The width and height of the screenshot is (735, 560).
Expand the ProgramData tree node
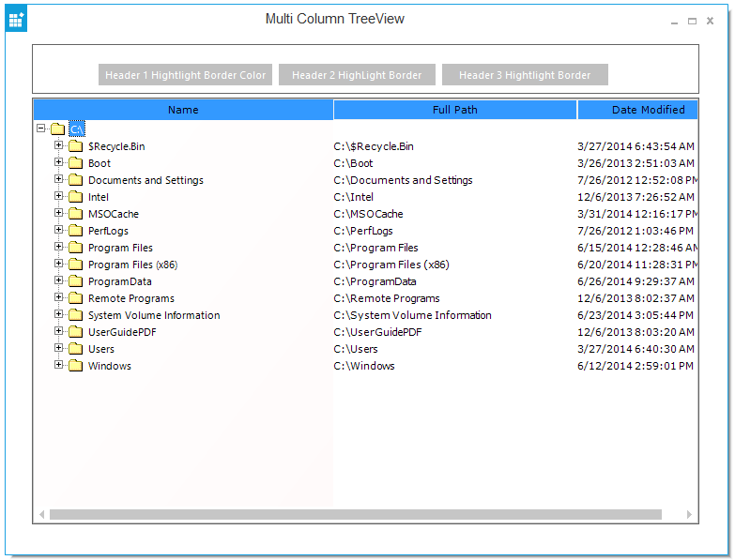coord(58,280)
